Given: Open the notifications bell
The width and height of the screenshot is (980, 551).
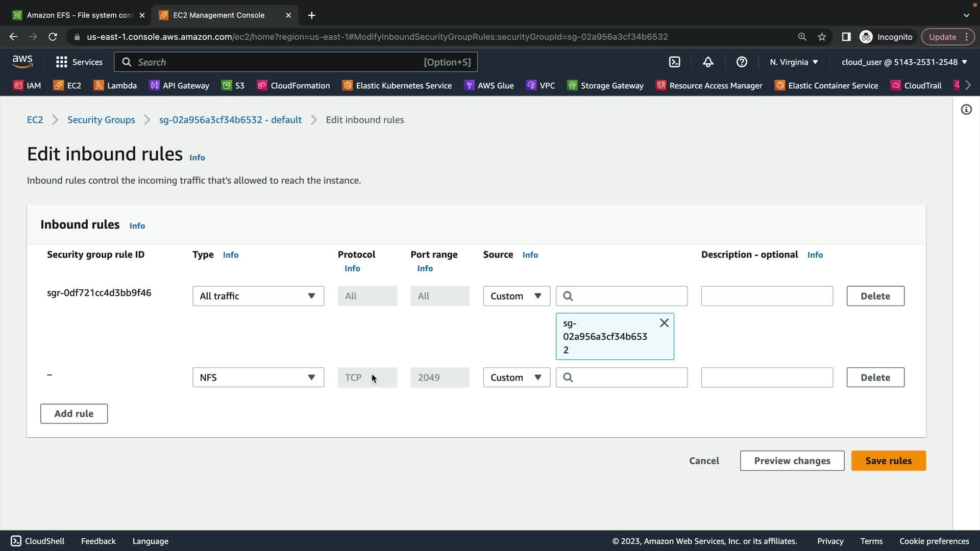Looking at the screenshot, I should [x=708, y=62].
